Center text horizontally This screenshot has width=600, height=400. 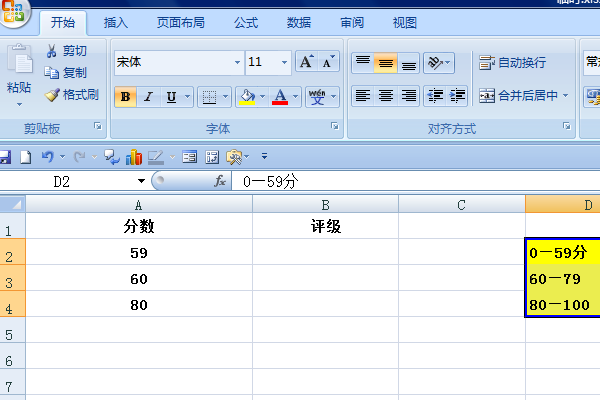tap(386, 95)
